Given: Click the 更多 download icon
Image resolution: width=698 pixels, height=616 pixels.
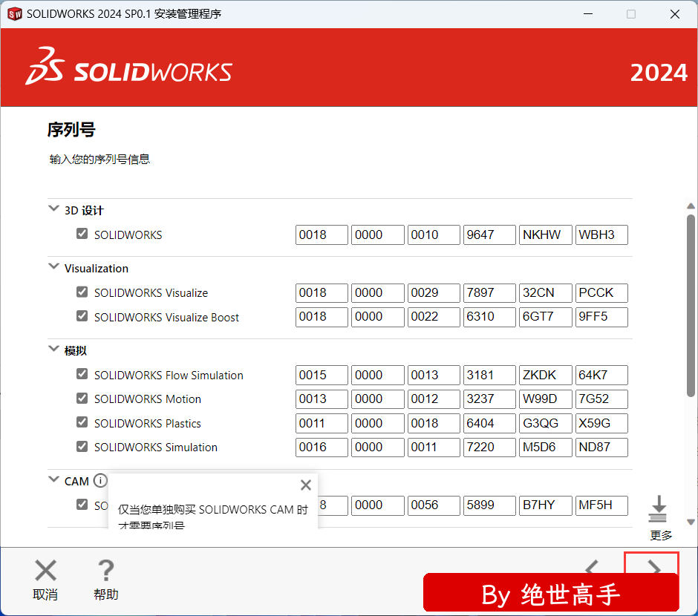Looking at the screenshot, I should tap(658, 509).
